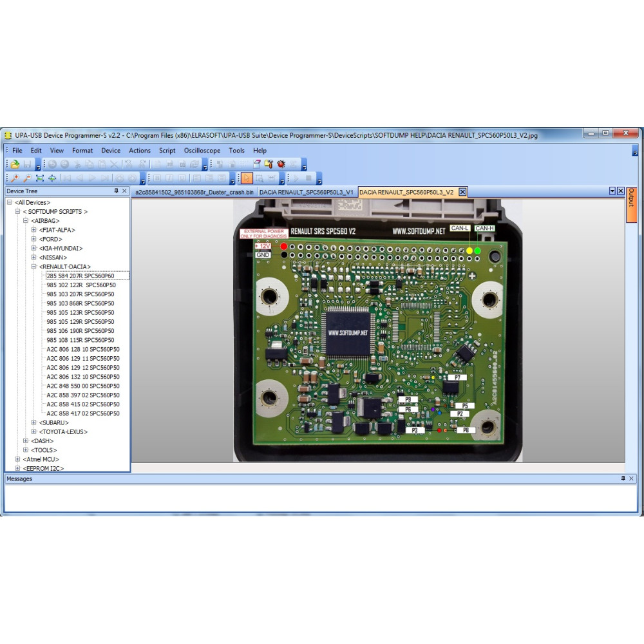Open the Oscilloscope menu
This screenshot has height=644, width=644.
pyautogui.click(x=202, y=150)
